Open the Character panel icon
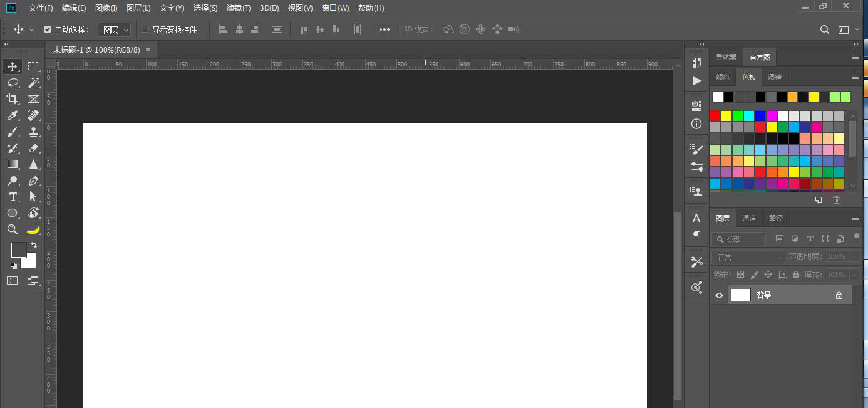The width and height of the screenshot is (868, 408). (x=696, y=218)
